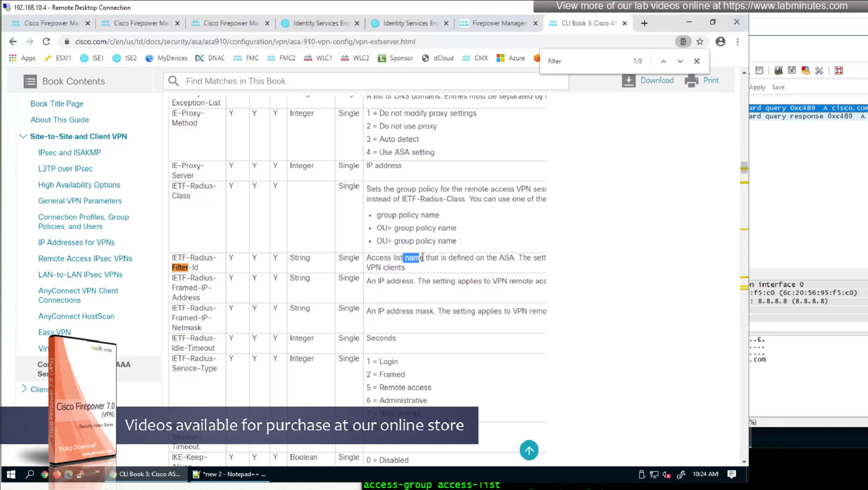Switch to Firepower Management tab
Viewport: 868px width, 490px height.
point(499,23)
